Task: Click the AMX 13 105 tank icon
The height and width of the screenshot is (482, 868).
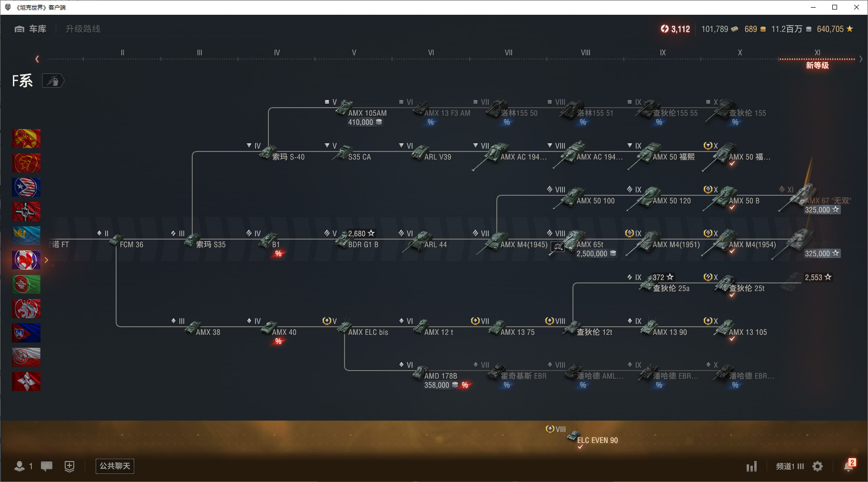Action: [x=724, y=328]
